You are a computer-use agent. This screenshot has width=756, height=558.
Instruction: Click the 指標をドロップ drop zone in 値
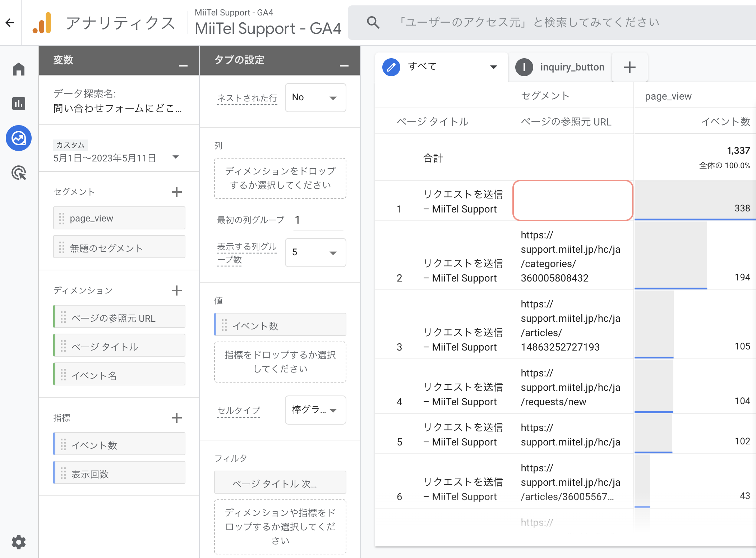coord(280,362)
